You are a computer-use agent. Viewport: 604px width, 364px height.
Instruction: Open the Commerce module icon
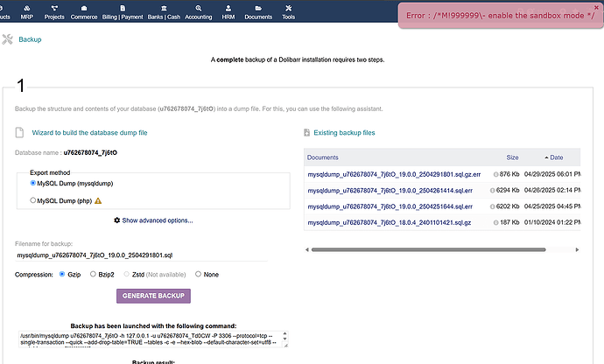coord(84,8)
